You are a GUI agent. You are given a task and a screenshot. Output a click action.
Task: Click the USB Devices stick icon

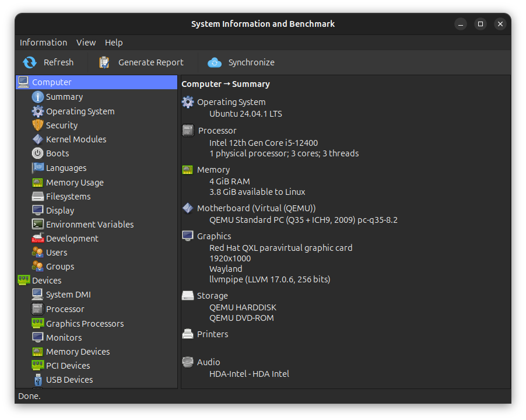coord(37,380)
